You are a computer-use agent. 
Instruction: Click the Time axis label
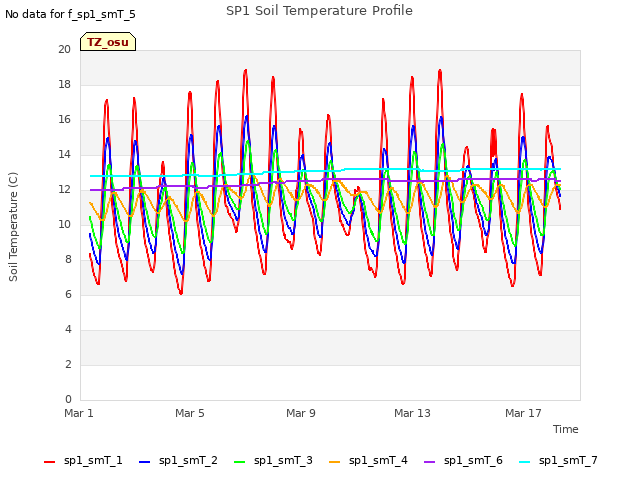point(565,429)
